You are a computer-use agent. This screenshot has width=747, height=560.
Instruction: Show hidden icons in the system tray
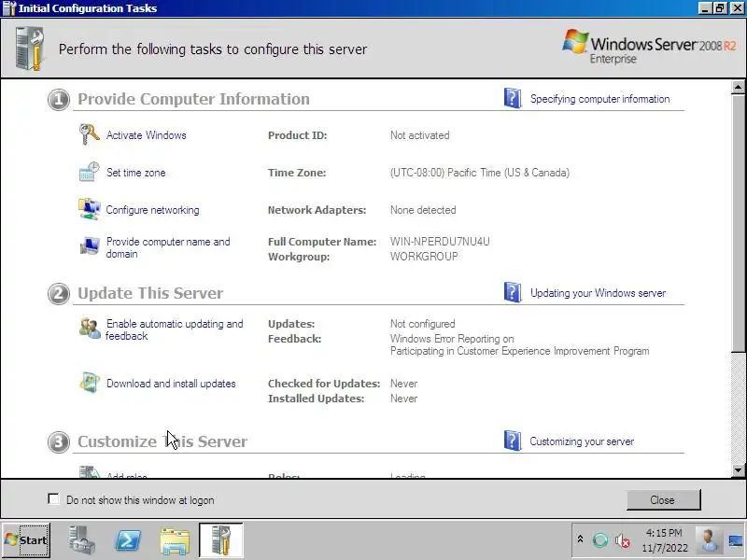pyautogui.click(x=580, y=539)
